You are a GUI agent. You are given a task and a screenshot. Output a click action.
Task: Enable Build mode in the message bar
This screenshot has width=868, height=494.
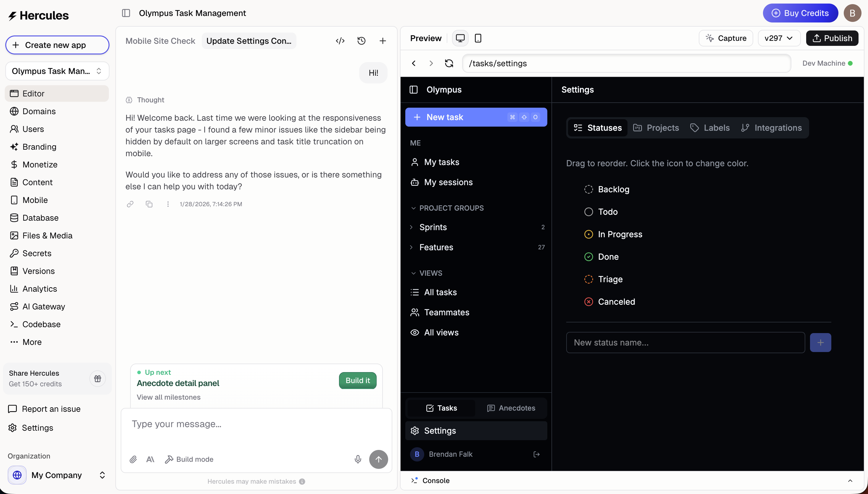(189, 459)
